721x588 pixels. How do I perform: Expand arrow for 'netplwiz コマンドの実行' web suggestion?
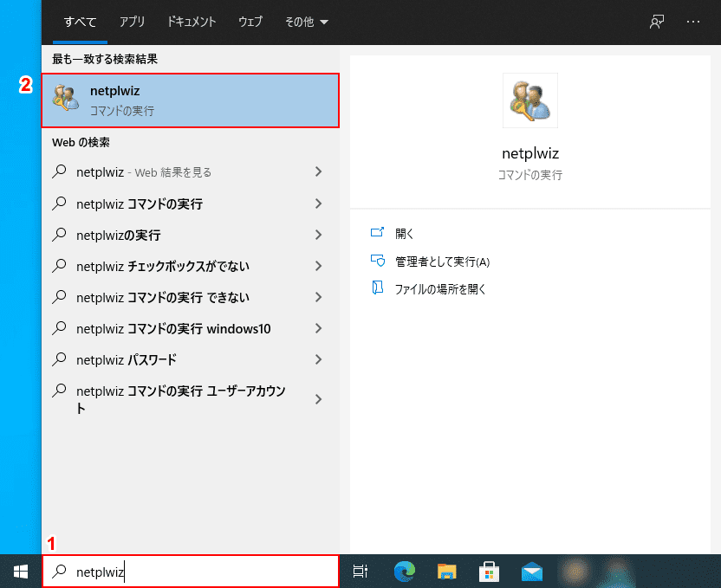[318, 204]
